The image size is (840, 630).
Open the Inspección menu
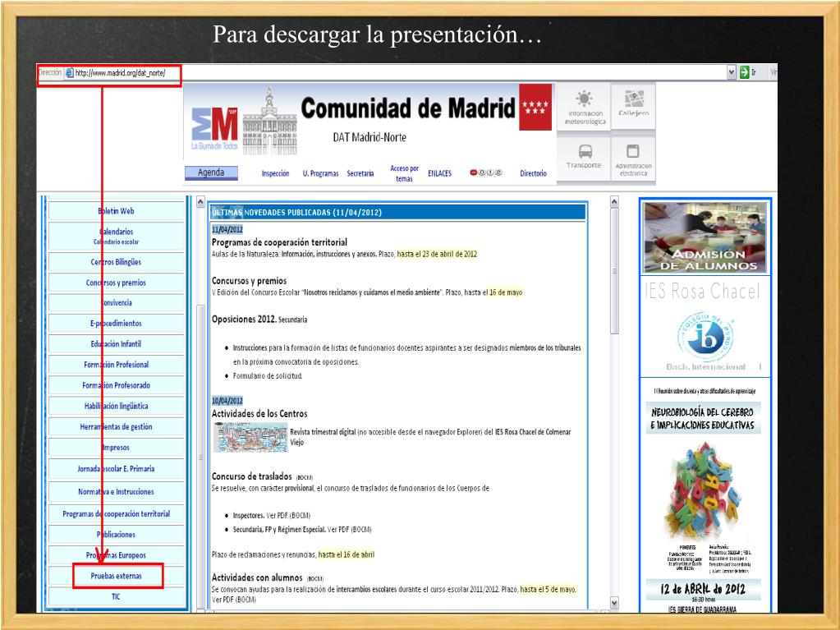(x=275, y=173)
